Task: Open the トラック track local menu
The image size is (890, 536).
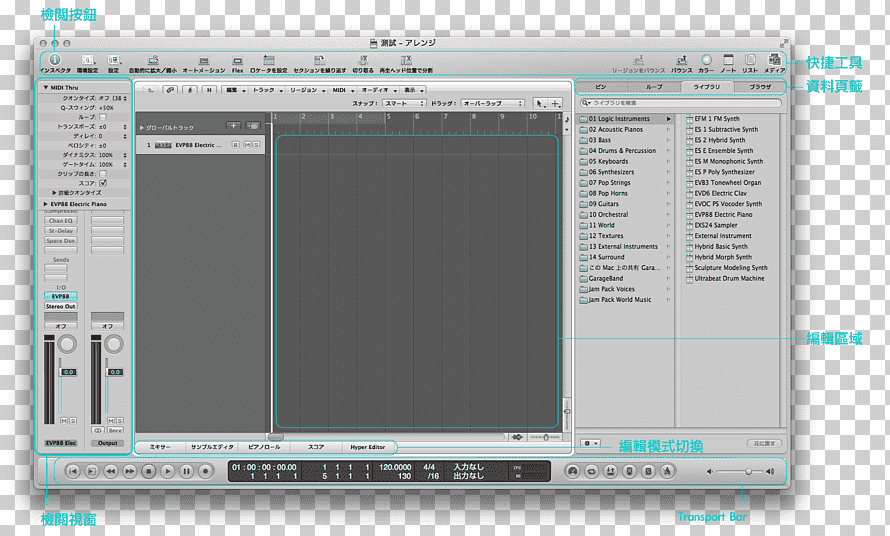Action: [267, 90]
